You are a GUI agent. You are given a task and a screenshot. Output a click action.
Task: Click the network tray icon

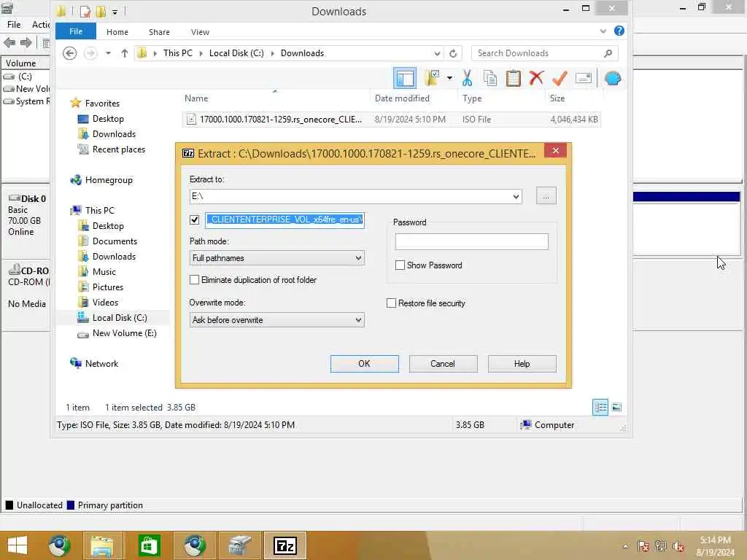[660, 546]
